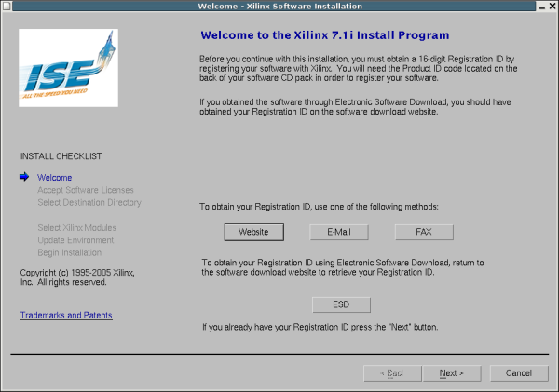Image resolution: width=559 pixels, height=392 pixels.
Task: Click the Select Destination Directory step
Action: click(x=89, y=202)
